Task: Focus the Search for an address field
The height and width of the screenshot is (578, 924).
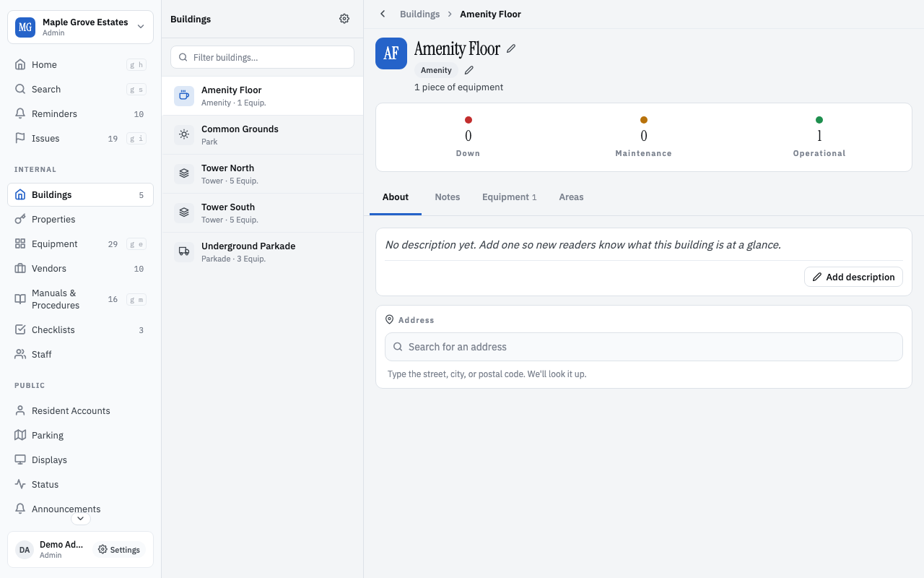Action: tap(644, 347)
